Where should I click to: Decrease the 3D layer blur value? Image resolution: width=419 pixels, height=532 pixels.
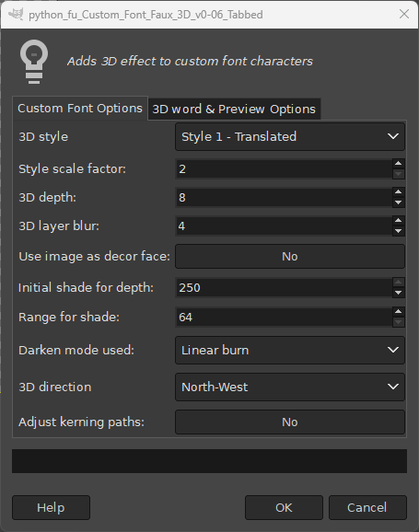[399, 231]
